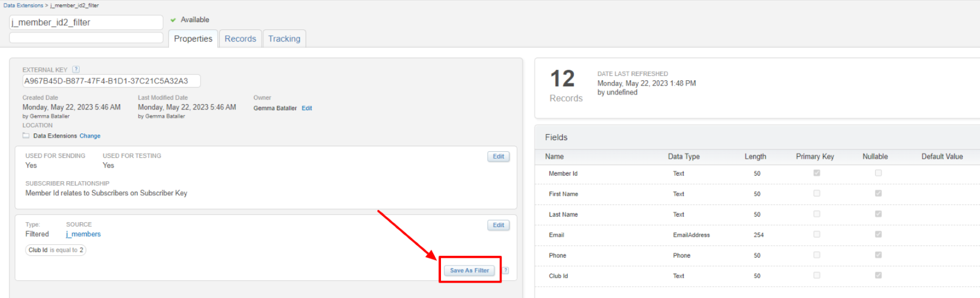Toggle Nullable checkbox for First Name
This screenshot has width=980, height=298.
coord(878,193)
